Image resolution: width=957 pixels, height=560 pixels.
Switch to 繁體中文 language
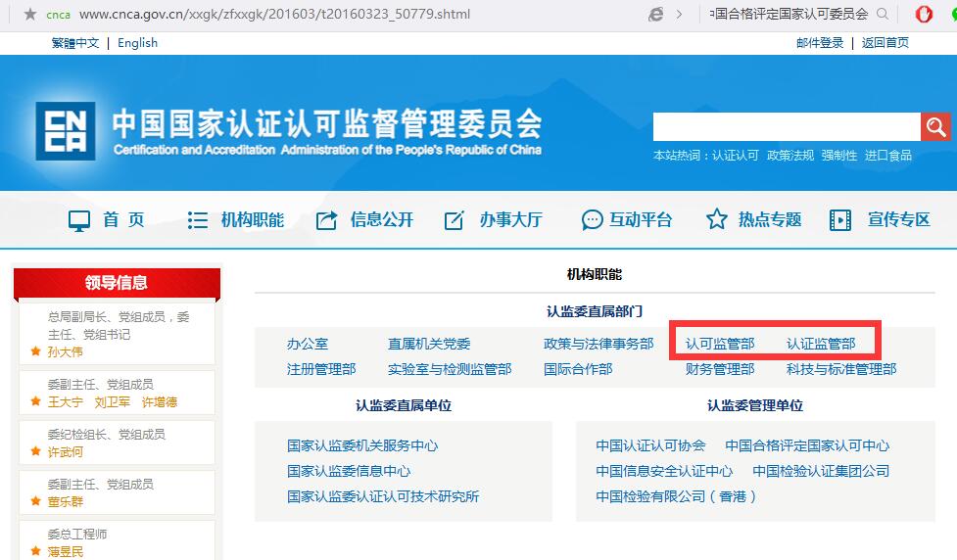tap(75, 43)
